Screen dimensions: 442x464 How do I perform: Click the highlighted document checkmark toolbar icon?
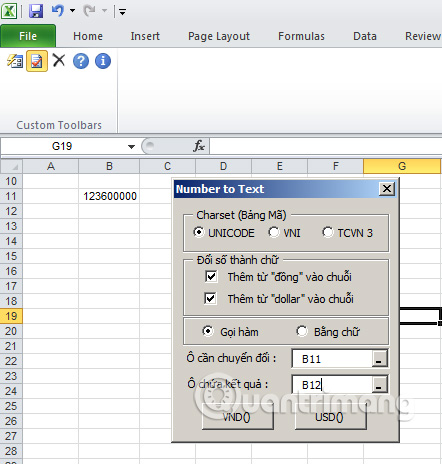click(x=37, y=61)
